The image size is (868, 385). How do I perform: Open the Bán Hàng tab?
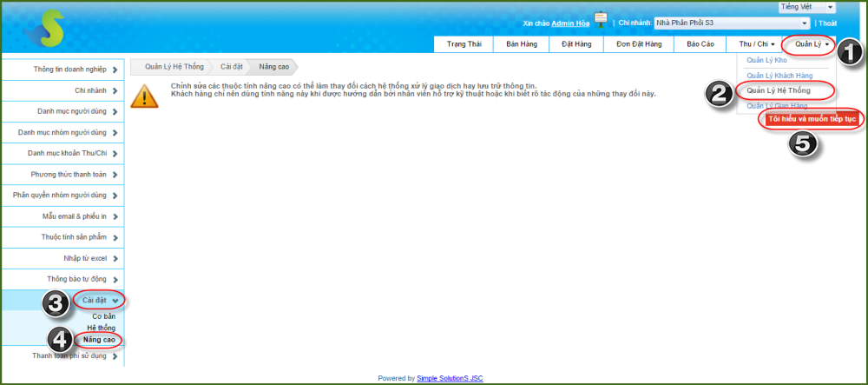(x=523, y=43)
